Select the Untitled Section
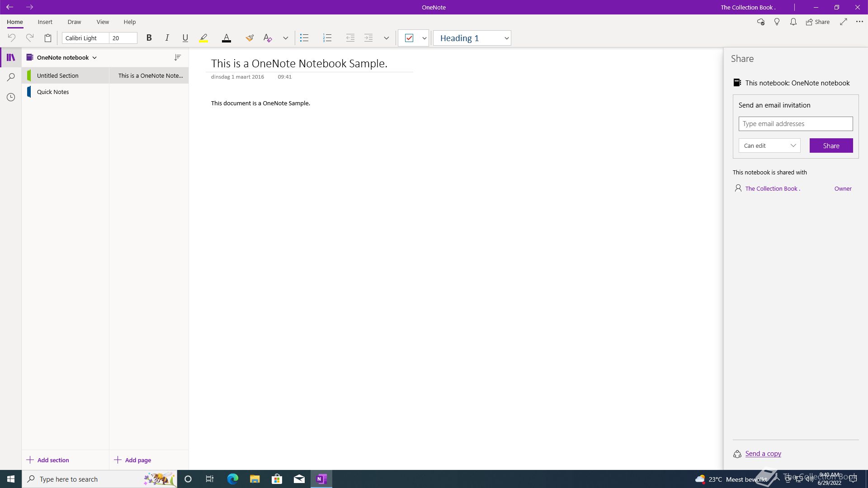This screenshot has height=488, width=868. (66, 75)
